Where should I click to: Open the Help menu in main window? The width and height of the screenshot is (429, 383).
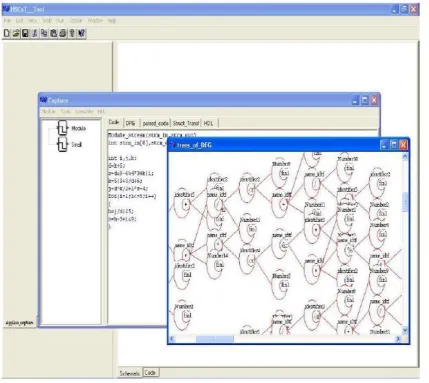click(x=112, y=21)
